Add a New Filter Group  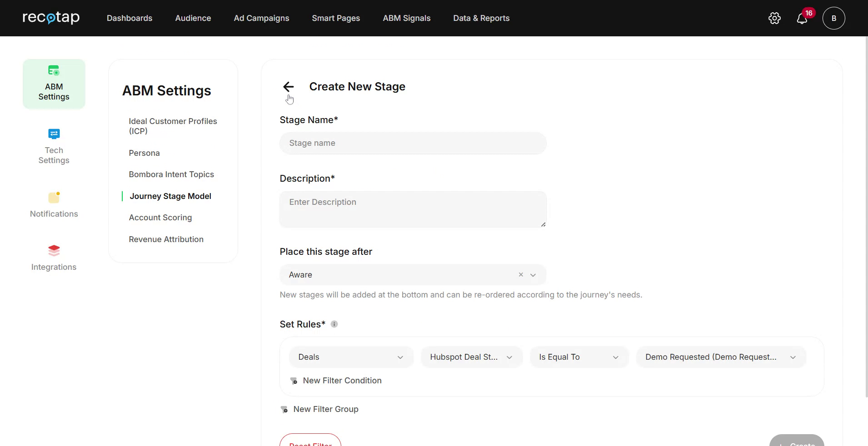[x=325, y=409]
